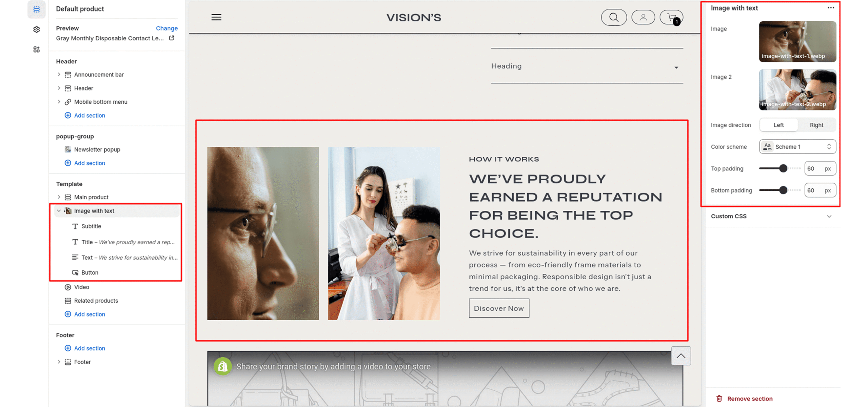Click the Top padding slider handle
Image resolution: width=868 pixels, height=407 pixels.
click(783, 168)
